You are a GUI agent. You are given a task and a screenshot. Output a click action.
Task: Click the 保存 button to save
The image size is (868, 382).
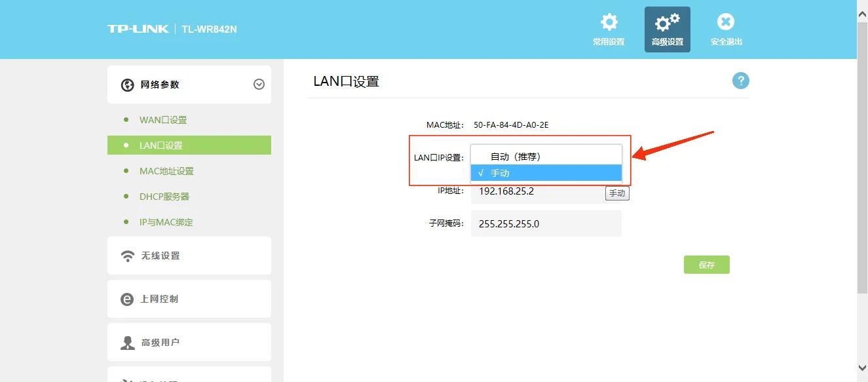pyautogui.click(x=706, y=264)
